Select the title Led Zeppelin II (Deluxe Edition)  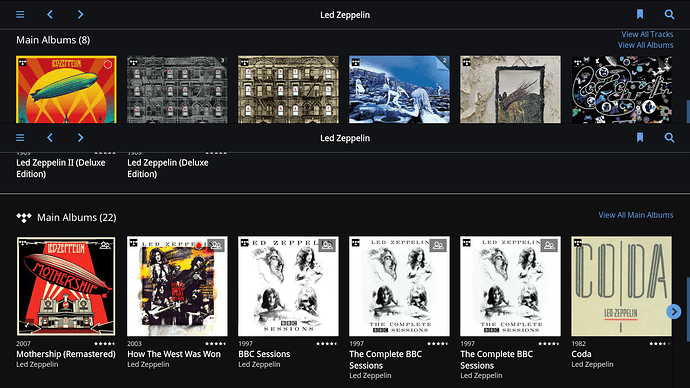(61, 168)
